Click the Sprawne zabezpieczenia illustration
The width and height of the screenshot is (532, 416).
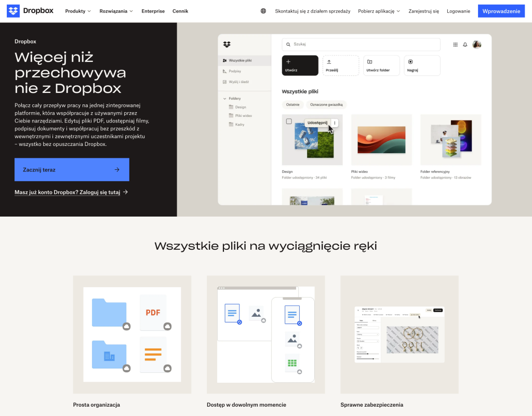click(x=400, y=334)
